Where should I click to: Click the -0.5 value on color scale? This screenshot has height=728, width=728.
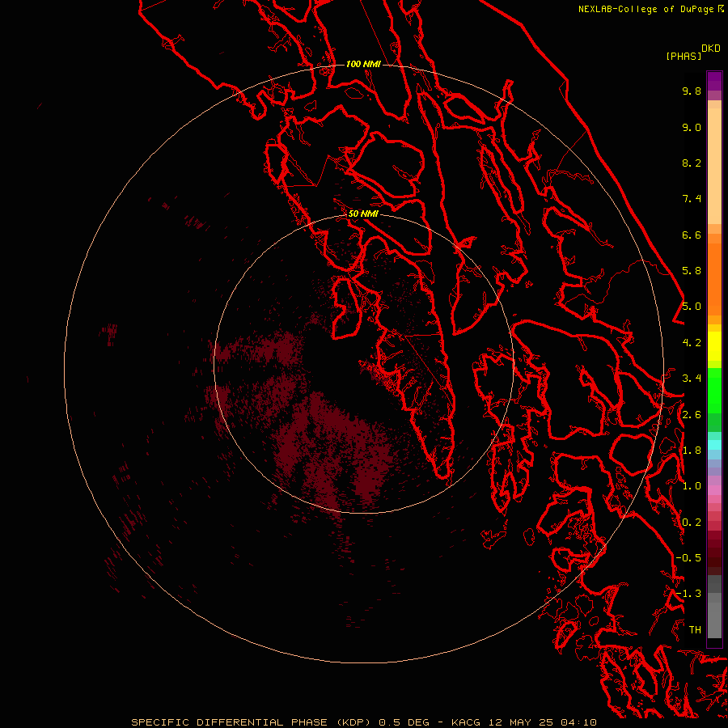pos(688,558)
